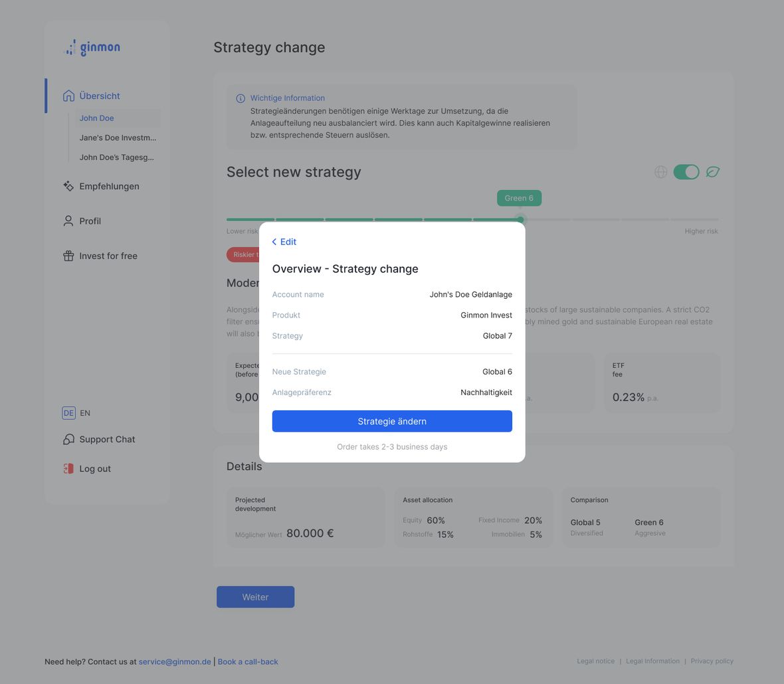Open the Übersicht menu item

[x=100, y=96]
